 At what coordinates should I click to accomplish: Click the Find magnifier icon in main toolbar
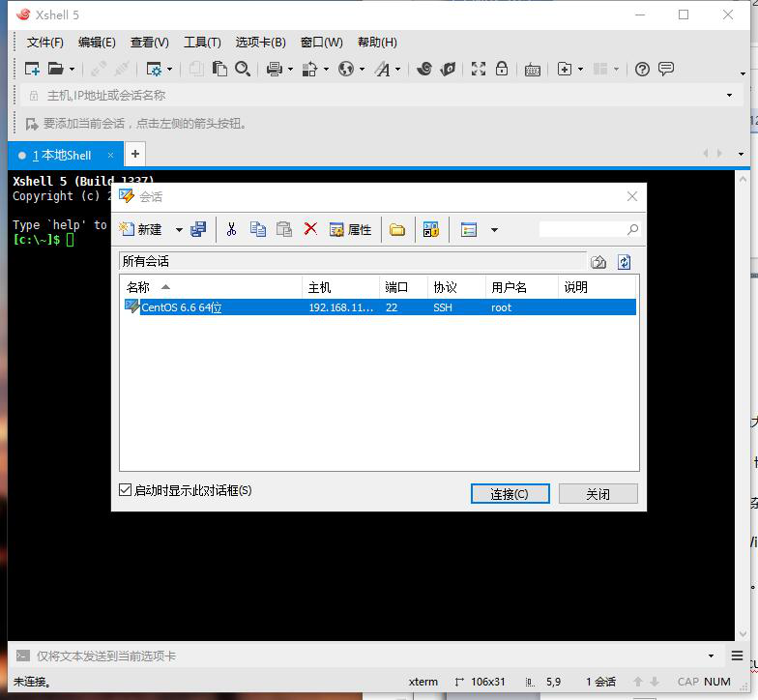coord(243,69)
